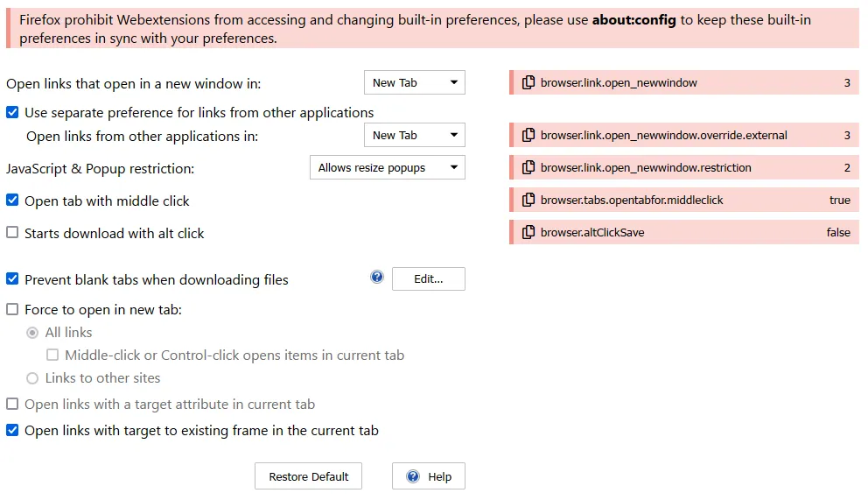Disable Open tab with middle click
Image resolution: width=868 pixels, height=500 pixels.
point(12,201)
